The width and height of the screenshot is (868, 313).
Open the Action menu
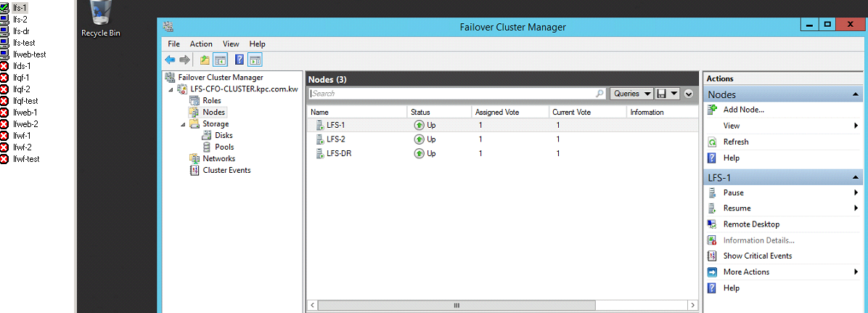201,44
